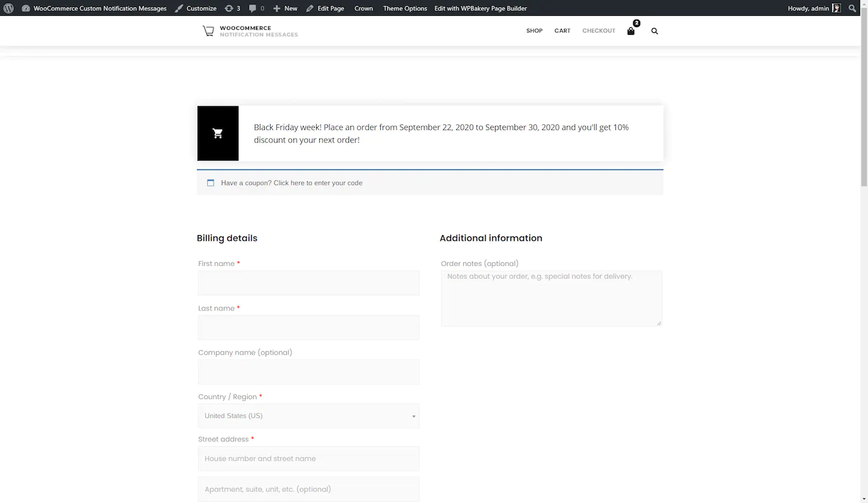Click the WooCommerce cart logo icon

[208, 30]
